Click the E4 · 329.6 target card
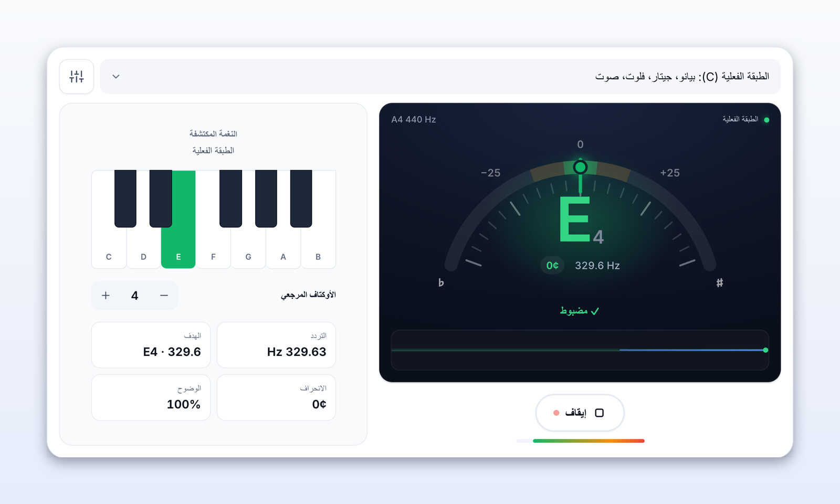 coord(151,345)
